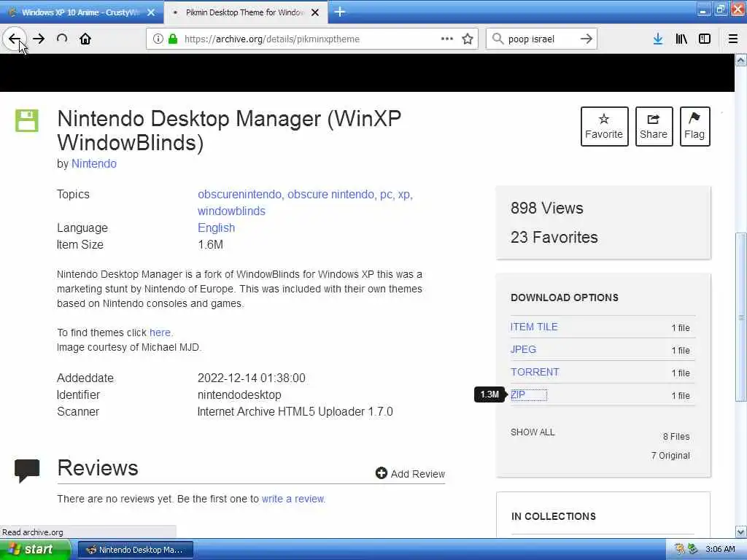The width and height of the screenshot is (747, 560).
Task: Click the '23 Favorites' count
Action: pos(554,237)
